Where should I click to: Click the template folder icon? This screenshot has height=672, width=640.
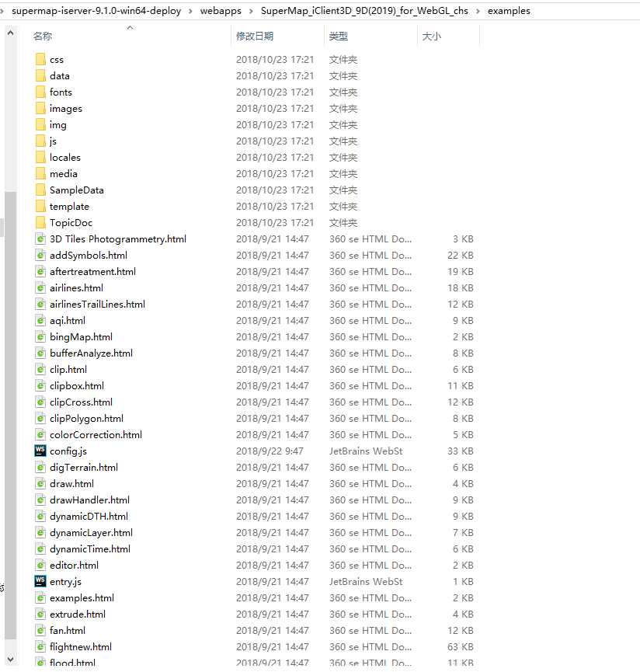tap(40, 206)
